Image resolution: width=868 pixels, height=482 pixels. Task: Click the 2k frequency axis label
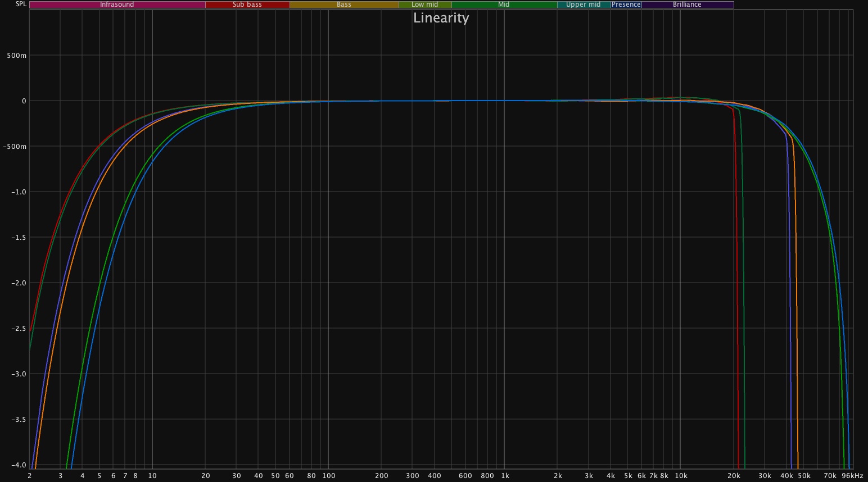[x=558, y=476]
